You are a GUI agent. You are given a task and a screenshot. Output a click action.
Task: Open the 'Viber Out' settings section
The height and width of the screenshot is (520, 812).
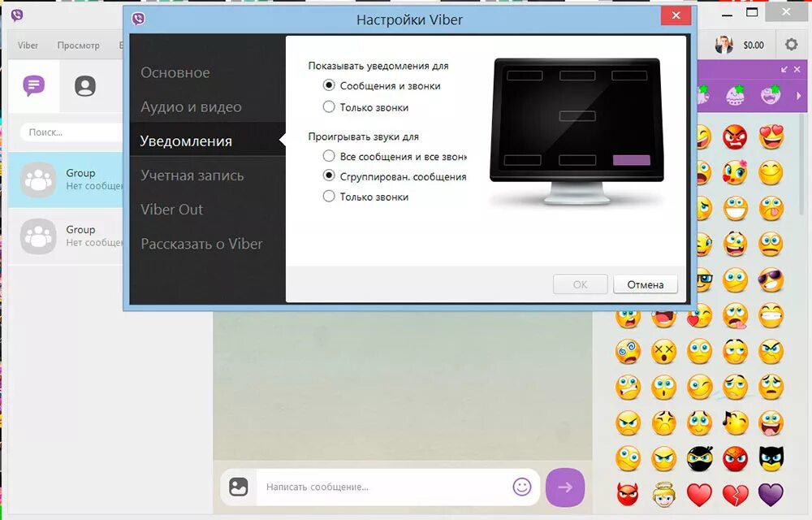[x=172, y=210]
